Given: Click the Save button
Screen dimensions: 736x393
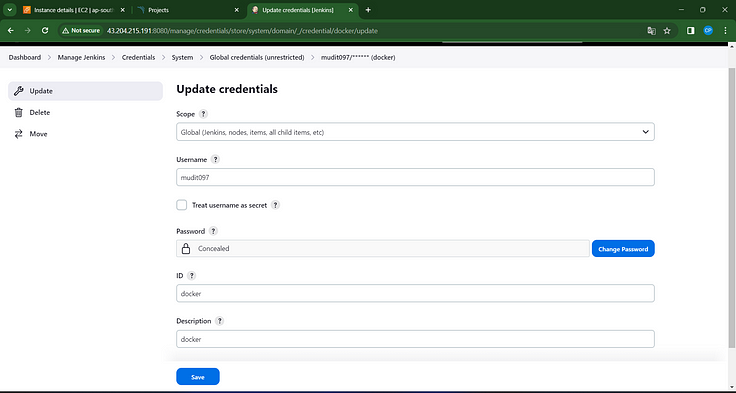Looking at the screenshot, I should click(198, 377).
